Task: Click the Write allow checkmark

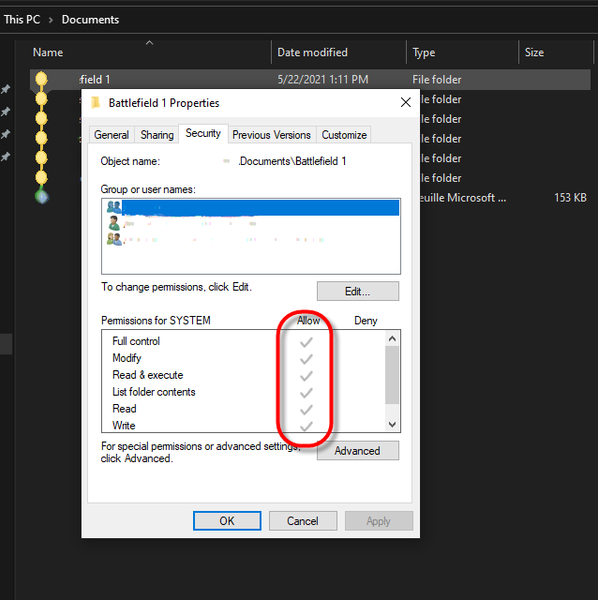Action: 306,426
